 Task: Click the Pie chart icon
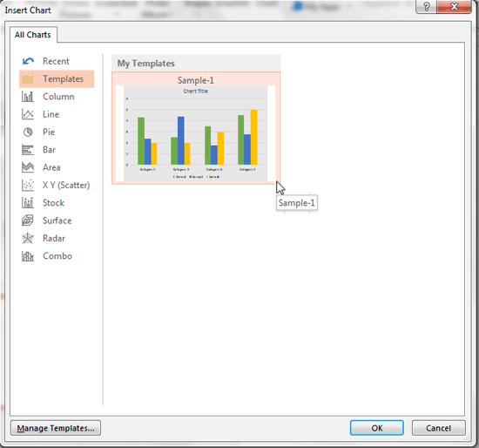(x=28, y=132)
